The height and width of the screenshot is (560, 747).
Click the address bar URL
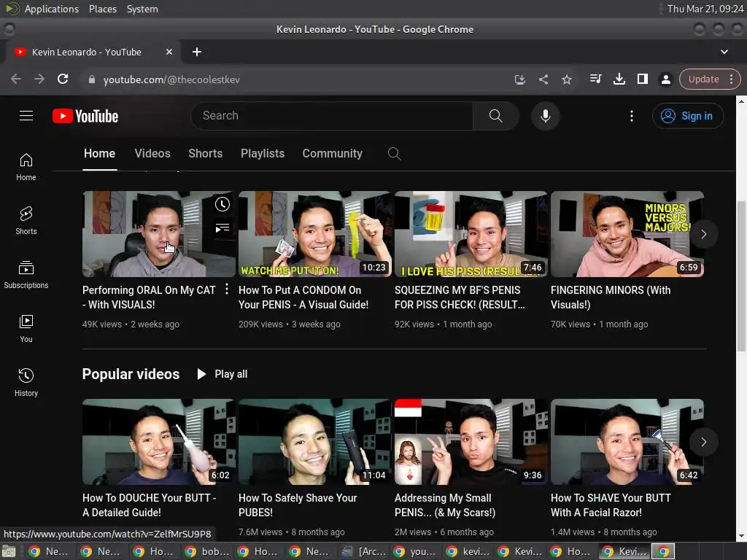171,79
